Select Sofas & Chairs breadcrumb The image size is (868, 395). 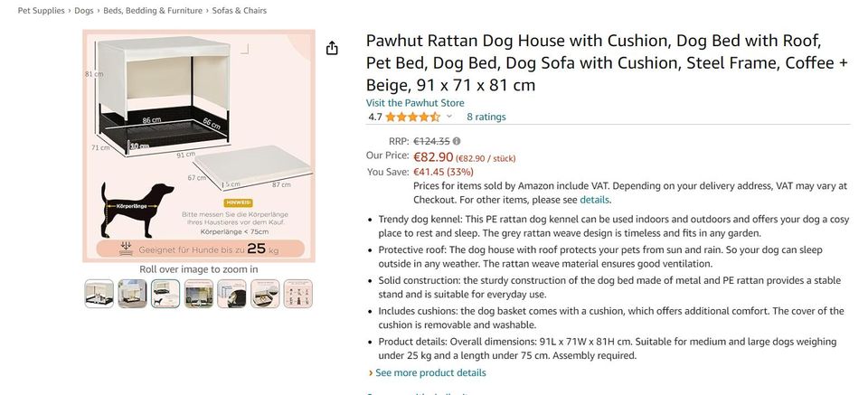tap(241, 11)
